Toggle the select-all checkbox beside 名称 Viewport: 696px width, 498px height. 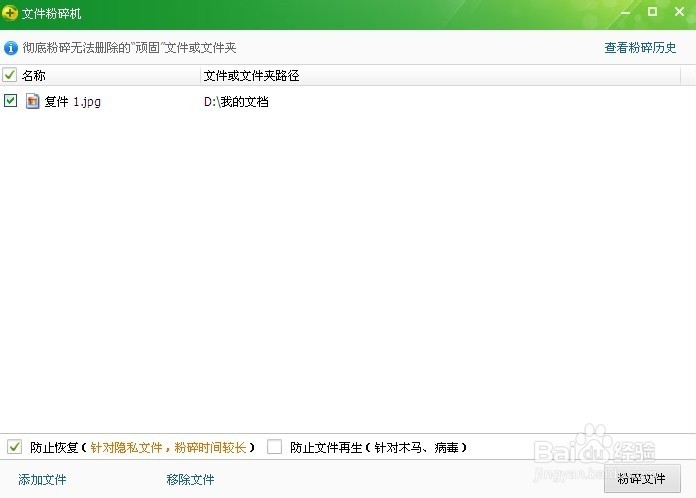pyautogui.click(x=9, y=75)
